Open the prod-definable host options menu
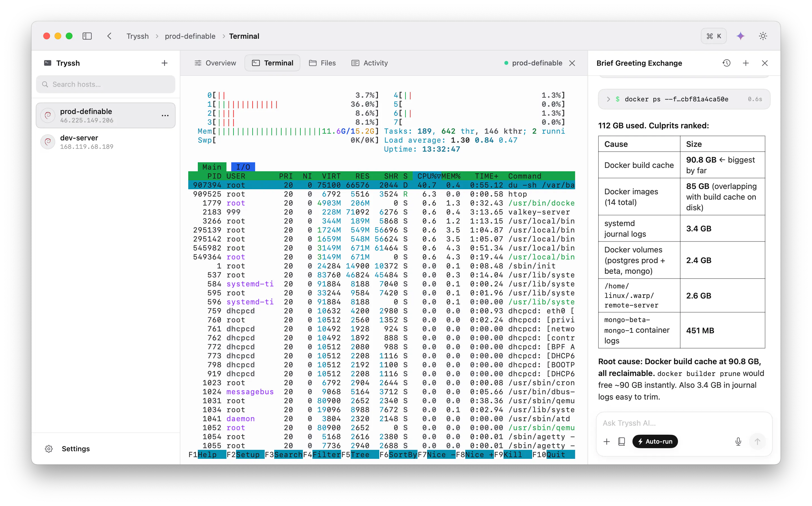Viewport: 812px width, 506px height. (x=165, y=115)
